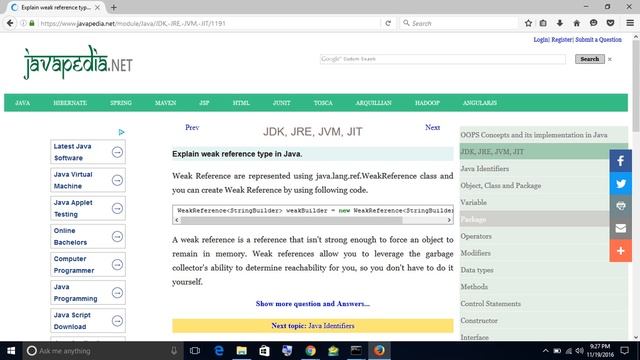Viewport: 640px width, 360px height.
Task: Select the Operators sidebar topic
Action: coord(476,236)
